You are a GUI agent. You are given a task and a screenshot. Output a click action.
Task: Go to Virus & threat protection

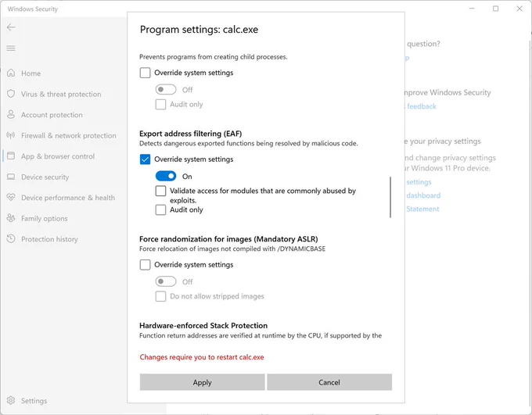[61, 94]
